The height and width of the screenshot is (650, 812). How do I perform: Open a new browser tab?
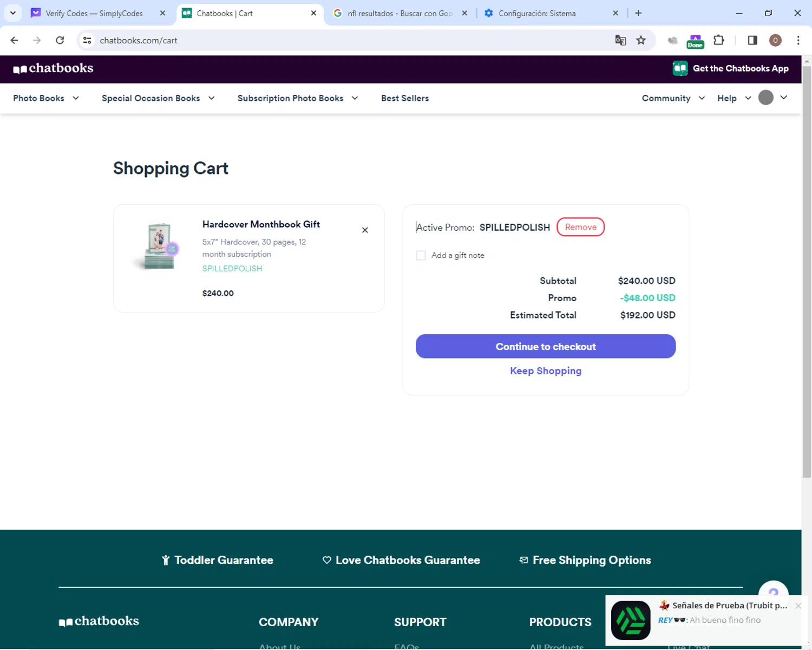638,13
